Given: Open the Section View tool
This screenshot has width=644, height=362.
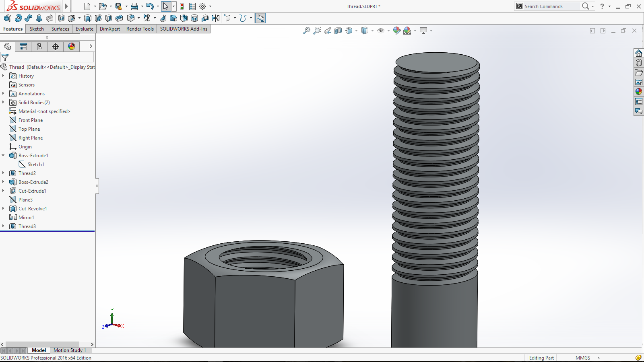Looking at the screenshot, I should pyautogui.click(x=338, y=31).
